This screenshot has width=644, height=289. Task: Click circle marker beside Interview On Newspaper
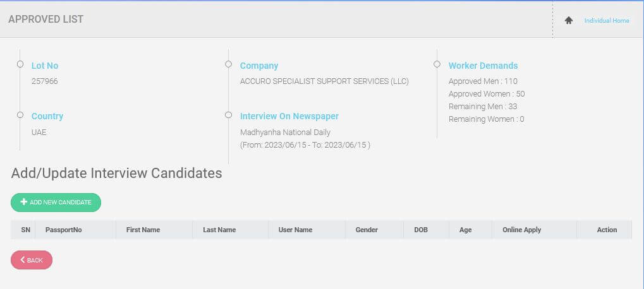point(228,115)
